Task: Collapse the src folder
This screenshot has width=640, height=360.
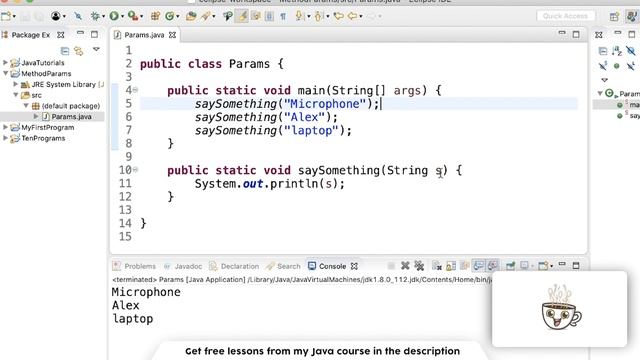Action: point(16,95)
